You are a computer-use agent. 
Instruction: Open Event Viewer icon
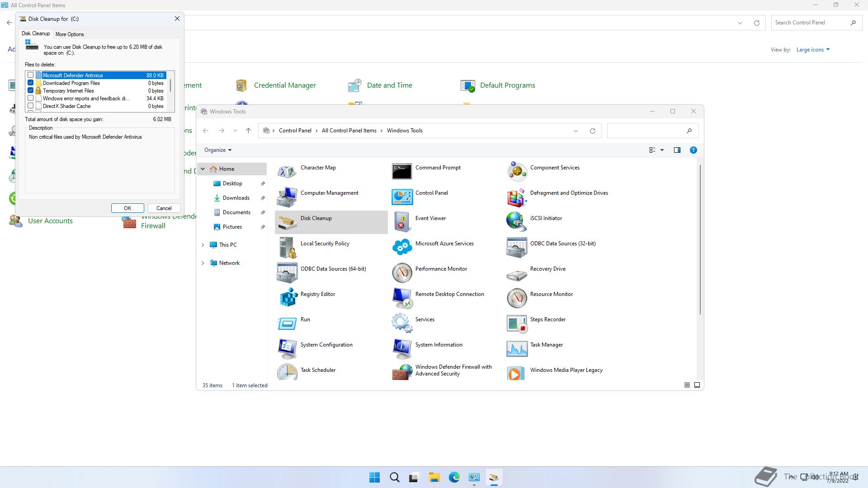click(402, 222)
